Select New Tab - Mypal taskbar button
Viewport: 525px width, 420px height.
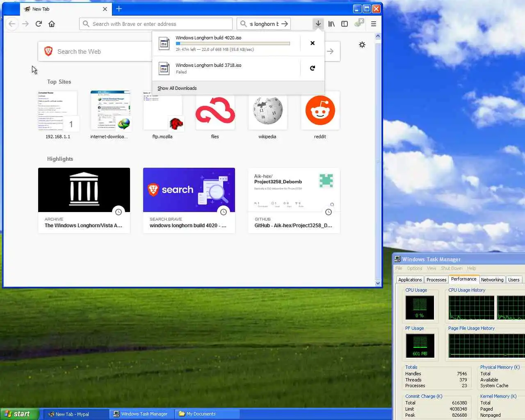[x=76, y=414]
